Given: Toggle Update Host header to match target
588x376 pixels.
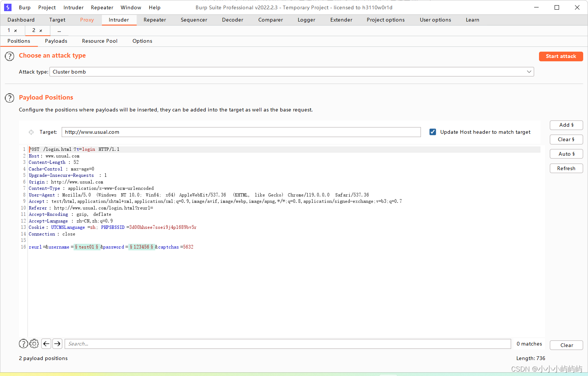Looking at the screenshot, I should click(432, 132).
